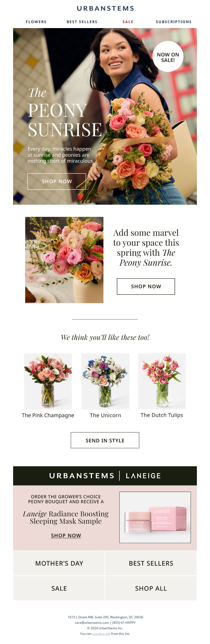
Task: Click the Now On Sale circle badge
Action: click(x=168, y=56)
